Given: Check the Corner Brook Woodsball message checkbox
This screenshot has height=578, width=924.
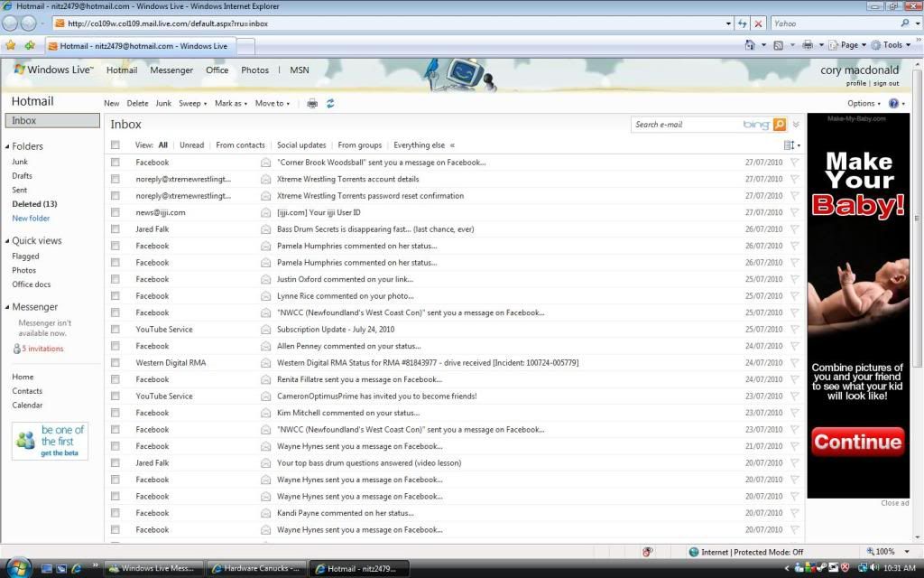Looking at the screenshot, I should [115, 163].
